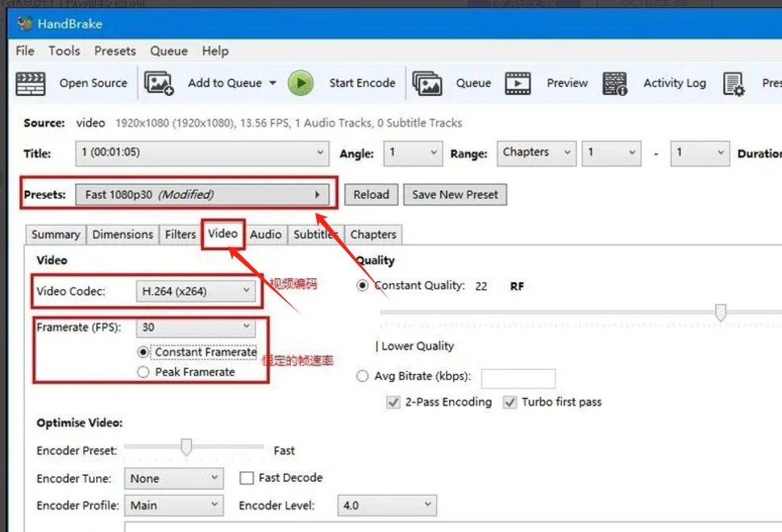Click the Add to Queue image icon

pyautogui.click(x=160, y=83)
